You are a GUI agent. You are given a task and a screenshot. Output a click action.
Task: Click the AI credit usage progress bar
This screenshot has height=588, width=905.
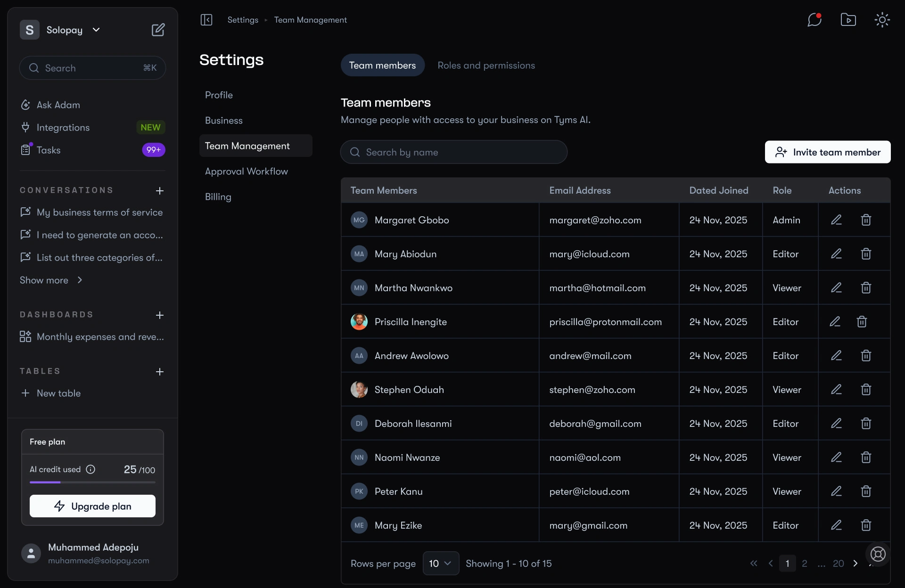92,482
